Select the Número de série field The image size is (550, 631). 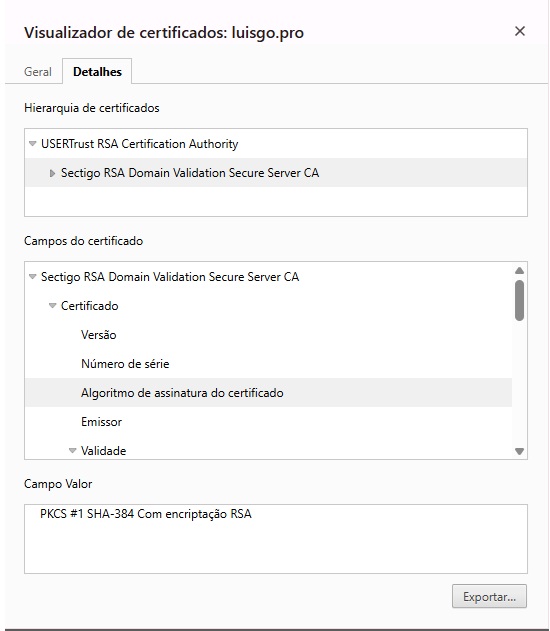[x=125, y=364]
